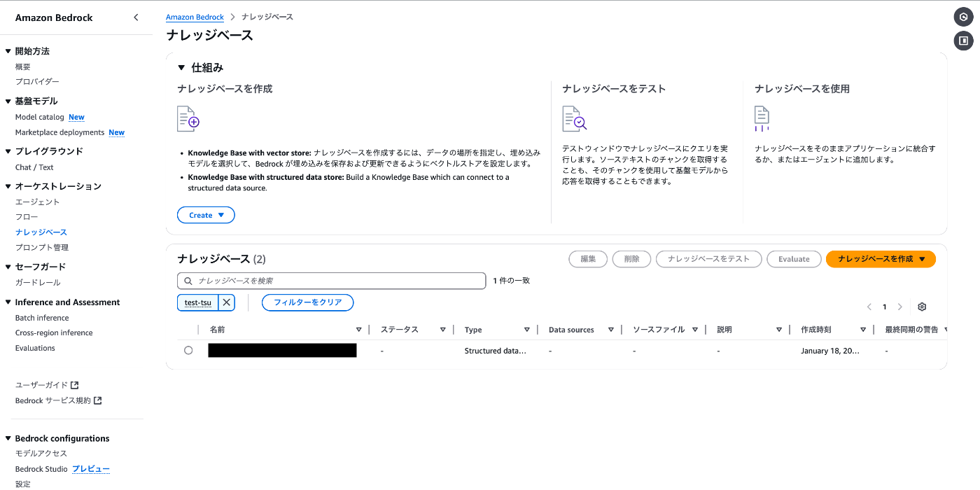Click the test-tsu filter token label

(x=198, y=302)
